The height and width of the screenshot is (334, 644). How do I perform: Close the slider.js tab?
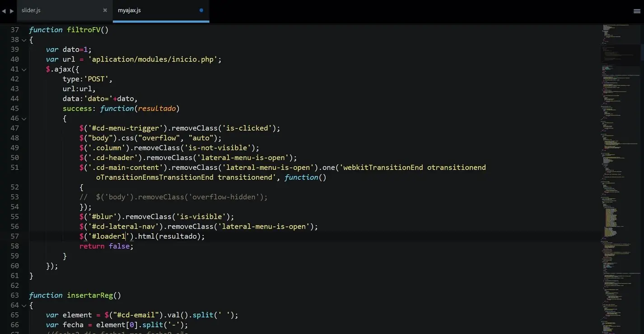pyautogui.click(x=105, y=10)
